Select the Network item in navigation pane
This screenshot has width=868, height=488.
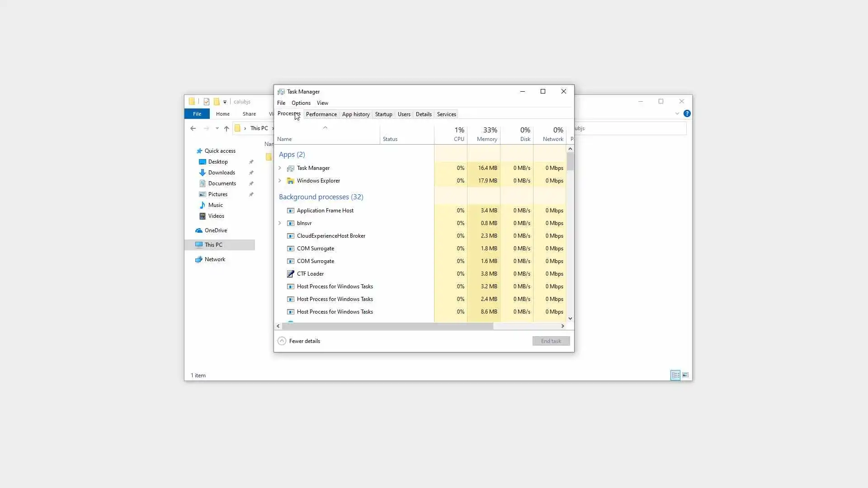pyautogui.click(x=215, y=259)
